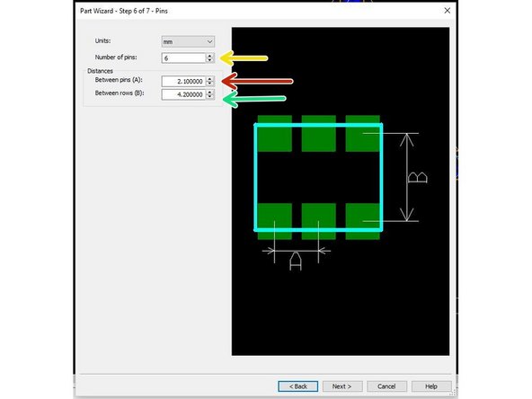Close the Part Wizard dialog
Screen dimensions: 532x399
pyautogui.click(x=448, y=11)
